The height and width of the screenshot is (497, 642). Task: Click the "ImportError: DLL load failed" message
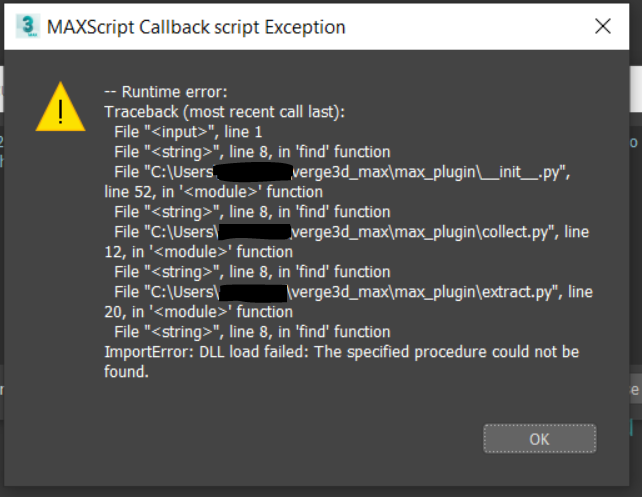[x=206, y=352]
